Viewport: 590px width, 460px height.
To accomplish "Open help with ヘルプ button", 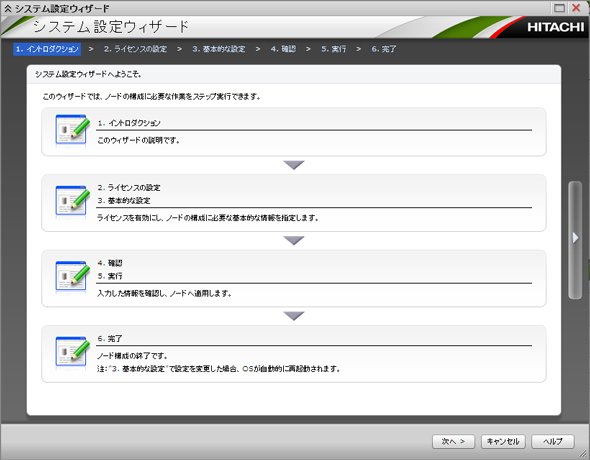I will click(553, 442).
